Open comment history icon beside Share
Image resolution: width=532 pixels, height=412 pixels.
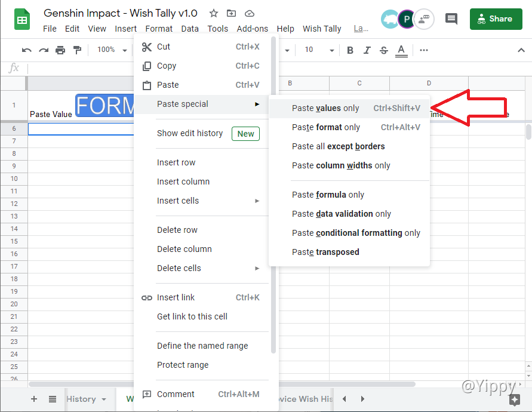[x=451, y=19]
